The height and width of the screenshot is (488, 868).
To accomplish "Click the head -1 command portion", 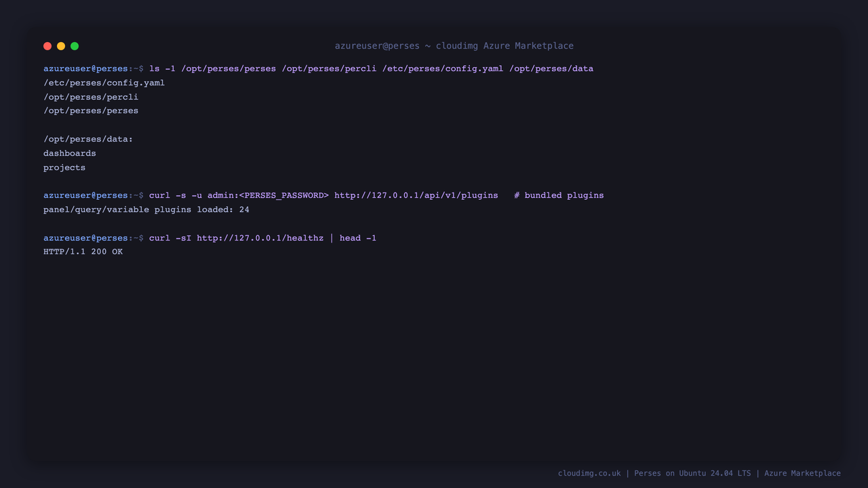I will pos(358,238).
